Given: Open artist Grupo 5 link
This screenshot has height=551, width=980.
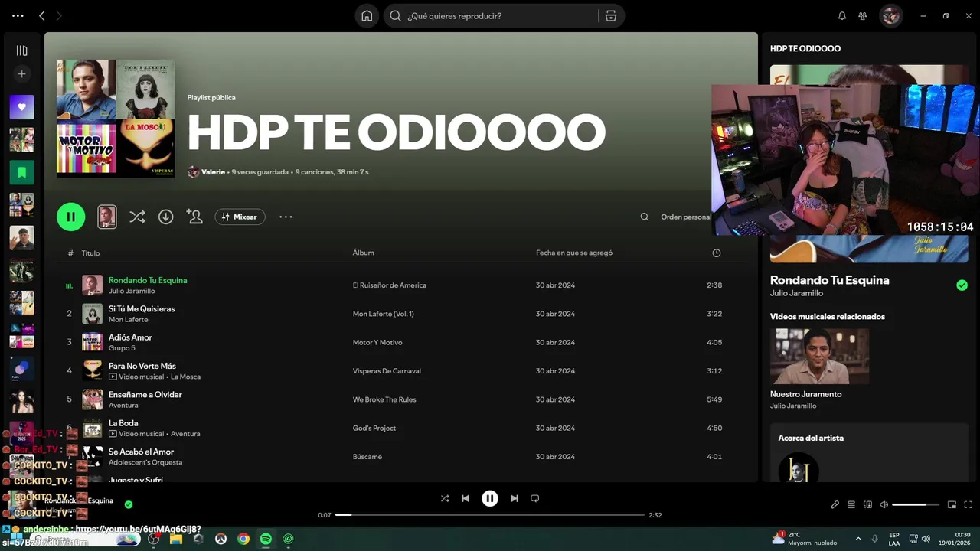Looking at the screenshot, I should pyautogui.click(x=122, y=348).
